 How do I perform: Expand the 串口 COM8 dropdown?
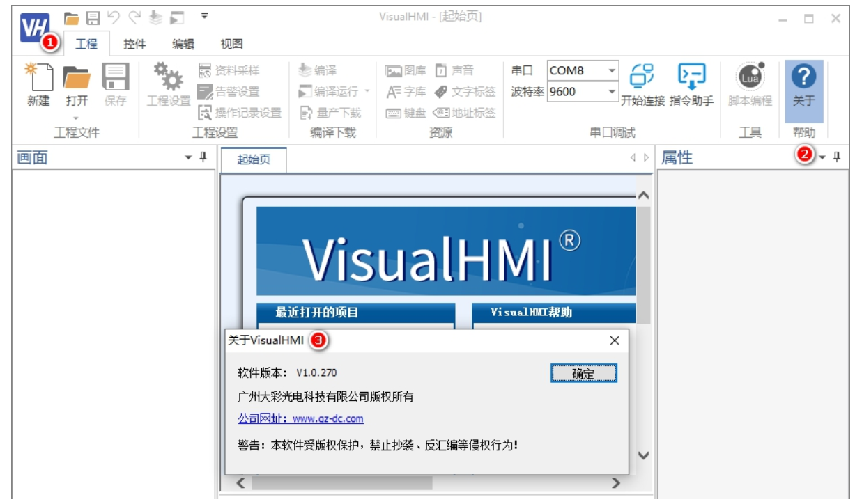pyautogui.click(x=611, y=71)
